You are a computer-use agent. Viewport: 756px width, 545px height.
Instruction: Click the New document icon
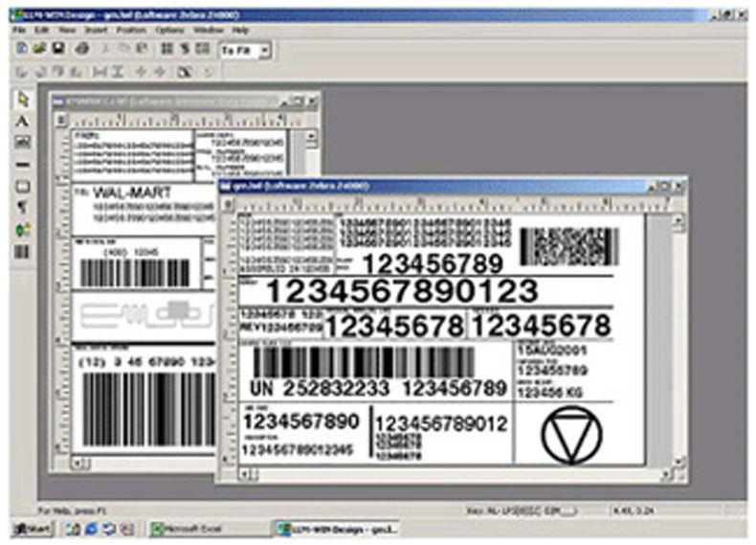(22, 48)
